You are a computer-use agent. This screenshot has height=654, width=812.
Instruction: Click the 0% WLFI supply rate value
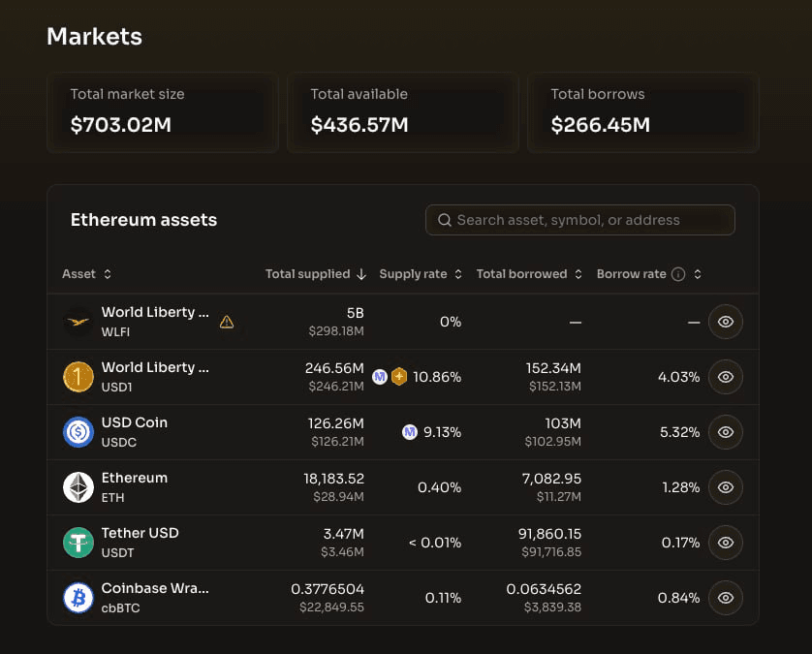[x=450, y=322]
